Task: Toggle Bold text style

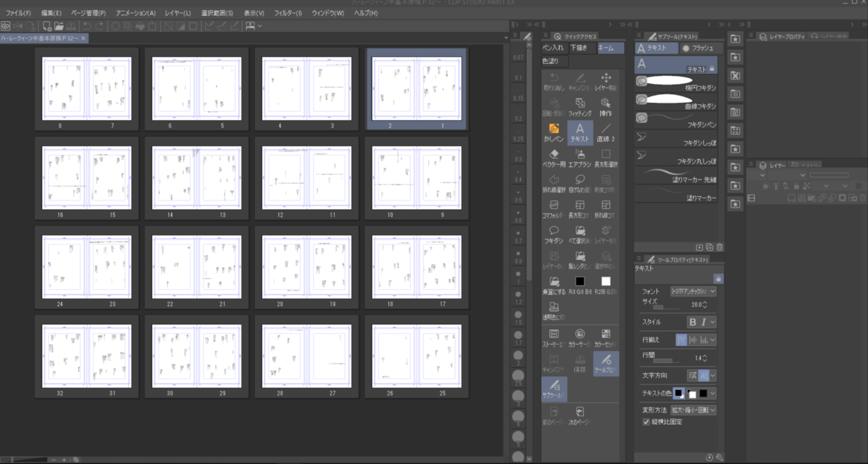Action: pyautogui.click(x=692, y=321)
